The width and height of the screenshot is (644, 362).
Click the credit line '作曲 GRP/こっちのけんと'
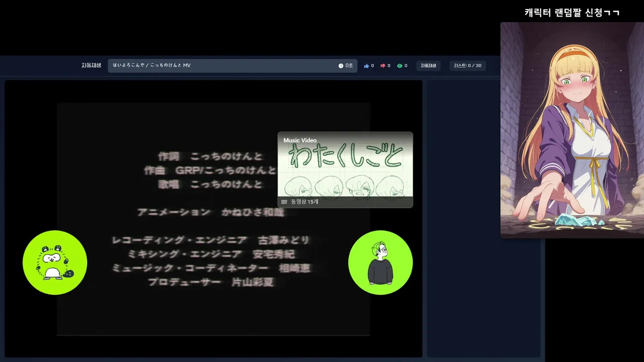pyautogui.click(x=210, y=170)
